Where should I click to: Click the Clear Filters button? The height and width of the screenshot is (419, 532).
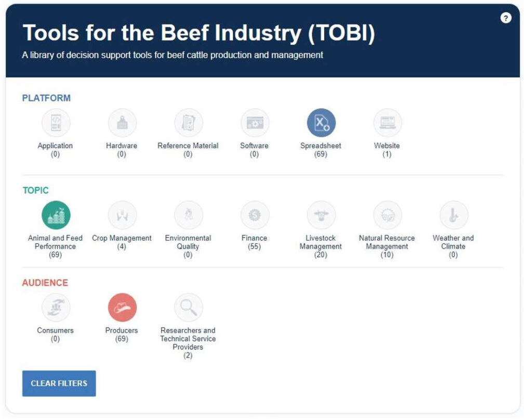59,384
